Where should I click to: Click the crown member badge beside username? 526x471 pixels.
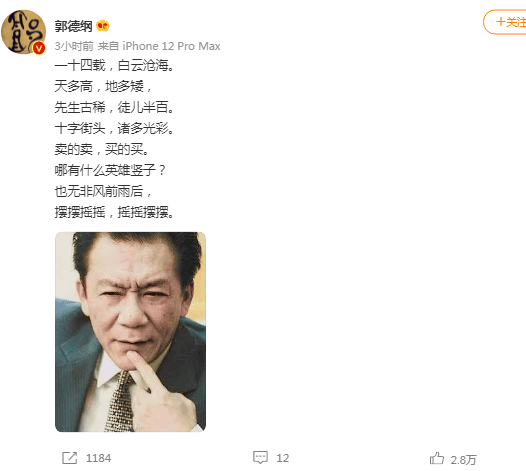pyautogui.click(x=103, y=26)
